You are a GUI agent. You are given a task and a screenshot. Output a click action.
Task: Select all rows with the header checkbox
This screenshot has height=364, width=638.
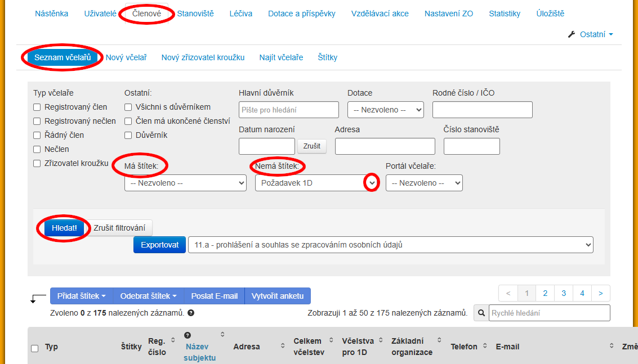click(x=35, y=348)
